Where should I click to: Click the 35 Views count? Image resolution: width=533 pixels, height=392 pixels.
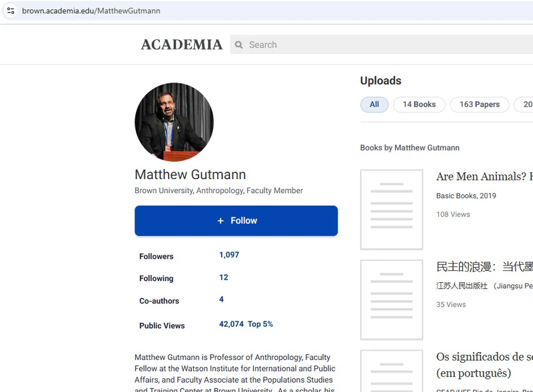coord(451,304)
